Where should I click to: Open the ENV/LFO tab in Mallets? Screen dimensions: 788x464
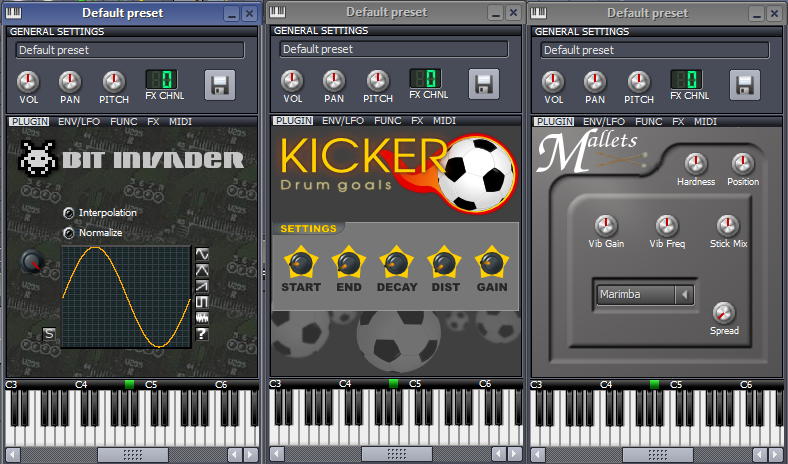[604, 122]
